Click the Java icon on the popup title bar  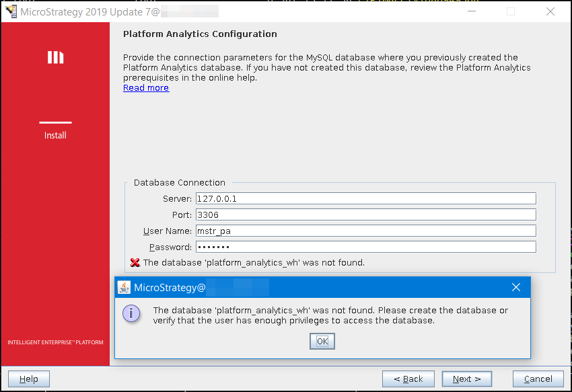coord(126,287)
